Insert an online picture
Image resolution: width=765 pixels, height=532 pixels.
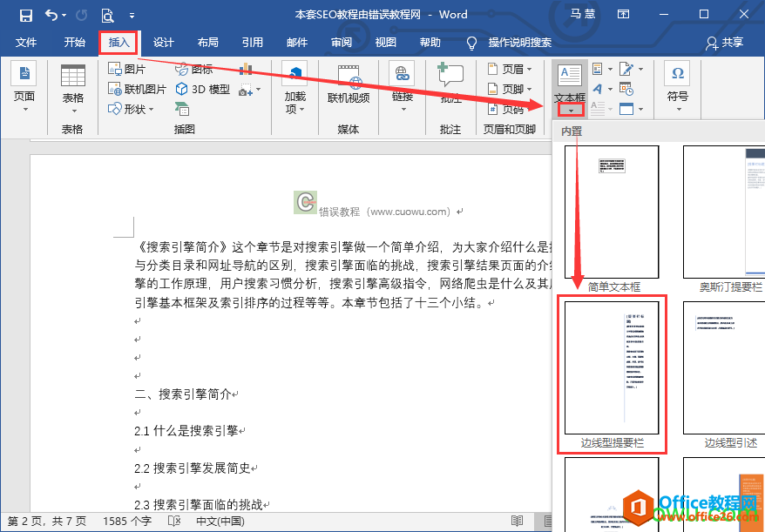137,89
